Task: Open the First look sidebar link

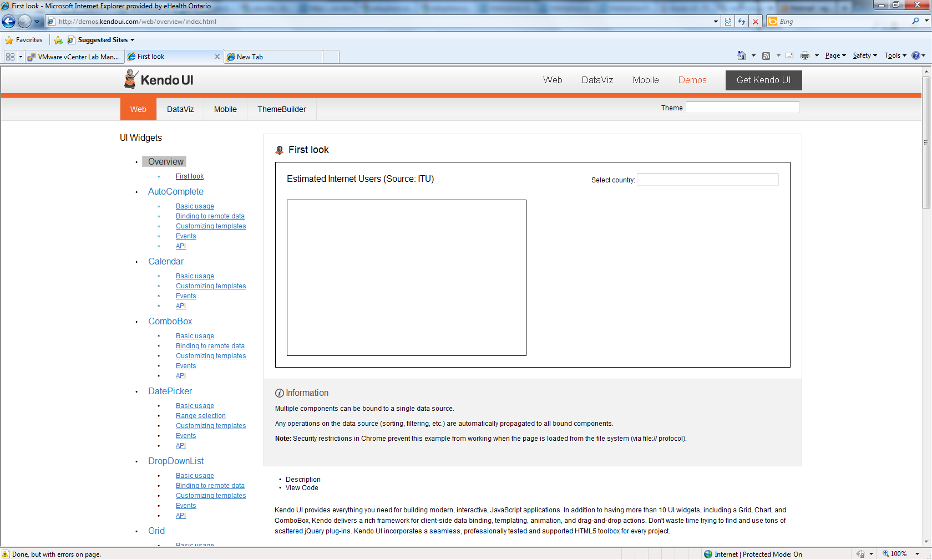Action: click(x=190, y=176)
